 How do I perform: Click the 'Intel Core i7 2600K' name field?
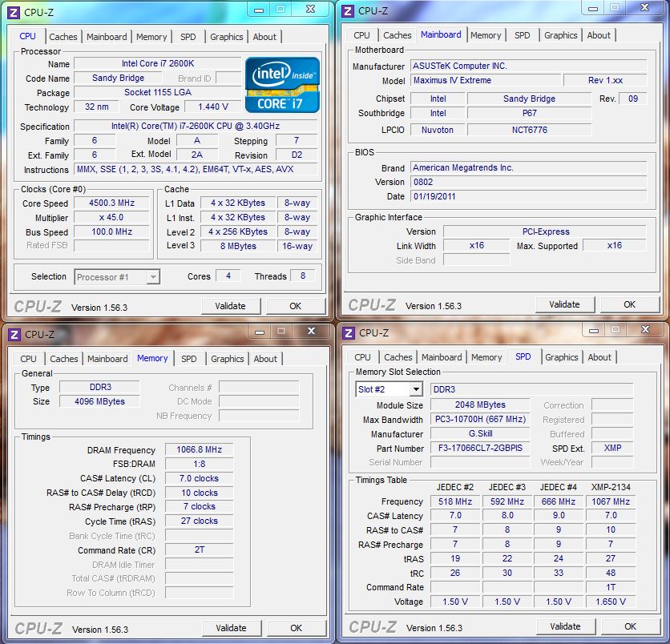pos(158,63)
